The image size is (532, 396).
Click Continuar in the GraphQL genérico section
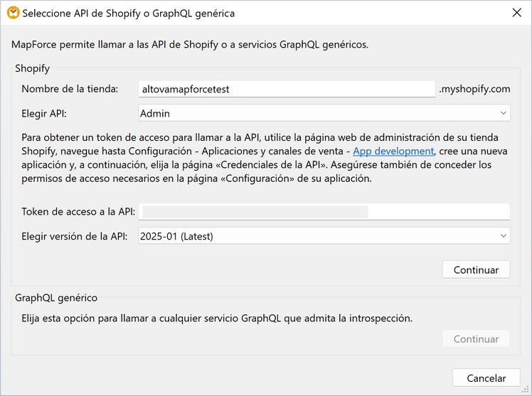[476, 338]
